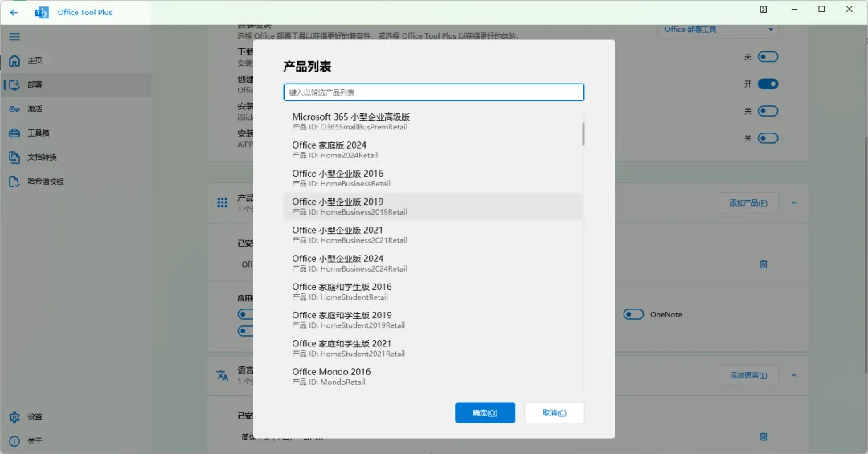868x454 pixels.
Task: Open 哈希值校验 hash check in sidebar
Action: click(76, 181)
